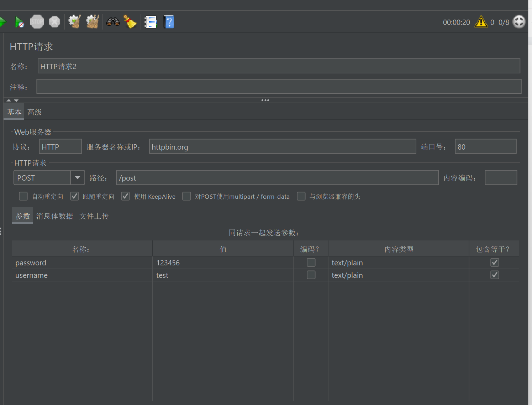Image resolution: width=532 pixels, height=405 pixels.
Task: Click the 编码? column header
Action: (x=311, y=249)
